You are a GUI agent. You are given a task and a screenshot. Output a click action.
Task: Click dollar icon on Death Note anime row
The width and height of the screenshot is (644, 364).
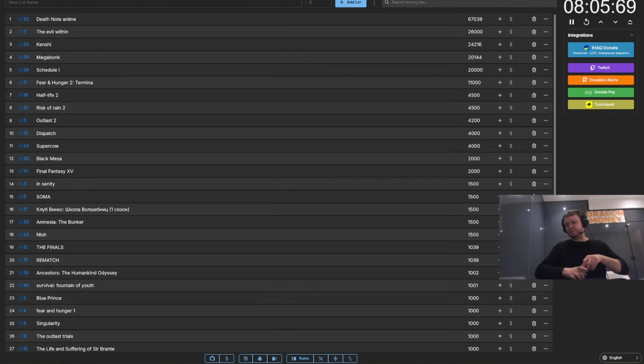point(511,19)
